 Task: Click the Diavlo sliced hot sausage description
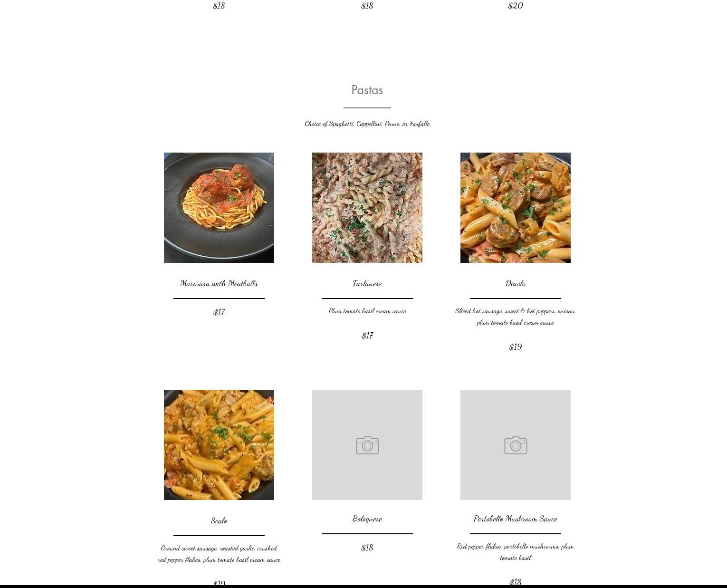[516, 317]
